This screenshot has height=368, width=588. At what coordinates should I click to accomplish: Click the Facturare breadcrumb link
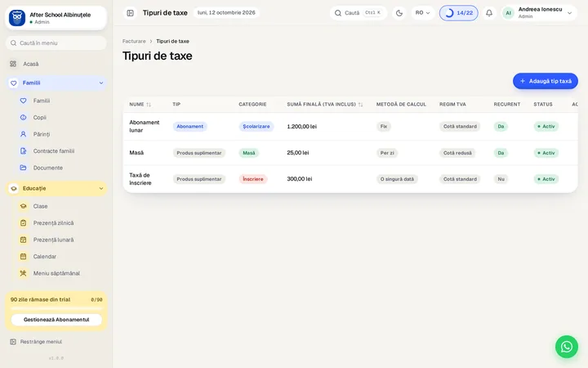[134, 42]
